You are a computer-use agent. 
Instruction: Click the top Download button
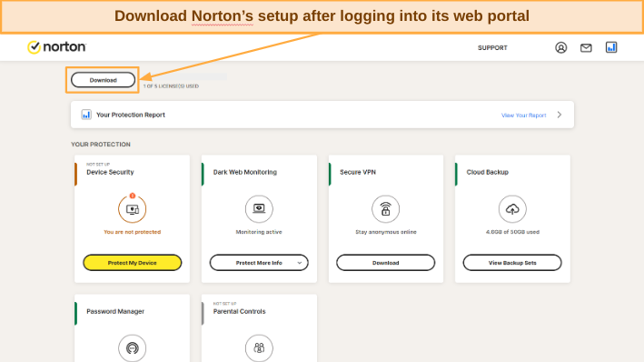click(103, 80)
